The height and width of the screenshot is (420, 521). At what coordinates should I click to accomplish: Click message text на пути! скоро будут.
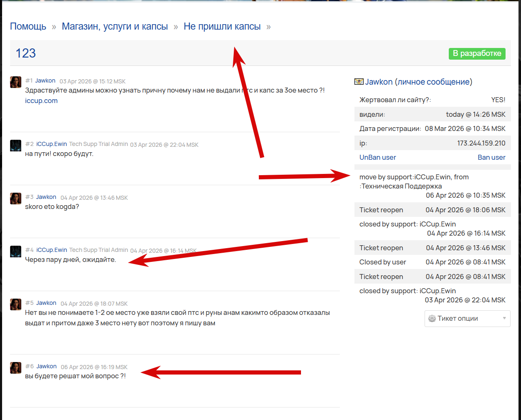click(59, 153)
